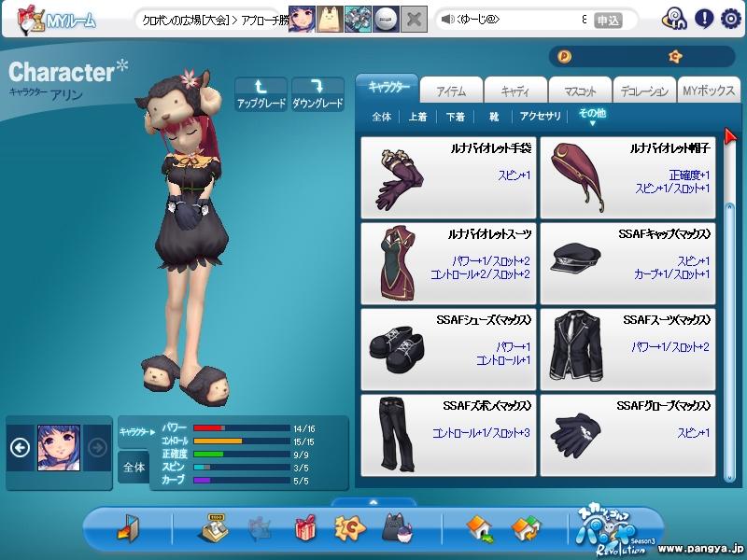
Task: Click the character portrait thumbnail at bottom left
Action: click(59, 448)
